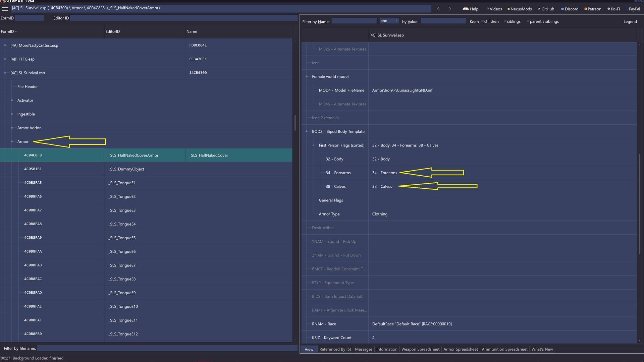The height and width of the screenshot is (362, 644).
Task: Expand the FTTG.esp node
Action: pos(5,59)
